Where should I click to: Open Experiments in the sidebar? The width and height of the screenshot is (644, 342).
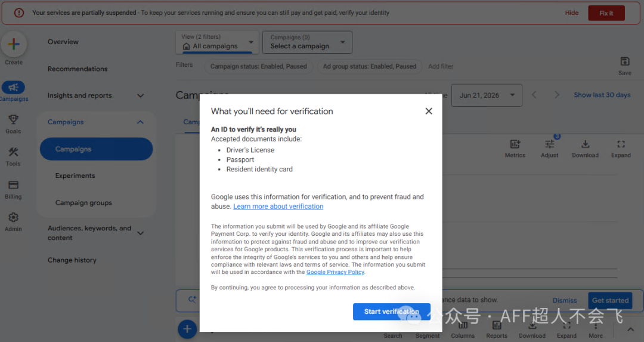[x=75, y=175]
